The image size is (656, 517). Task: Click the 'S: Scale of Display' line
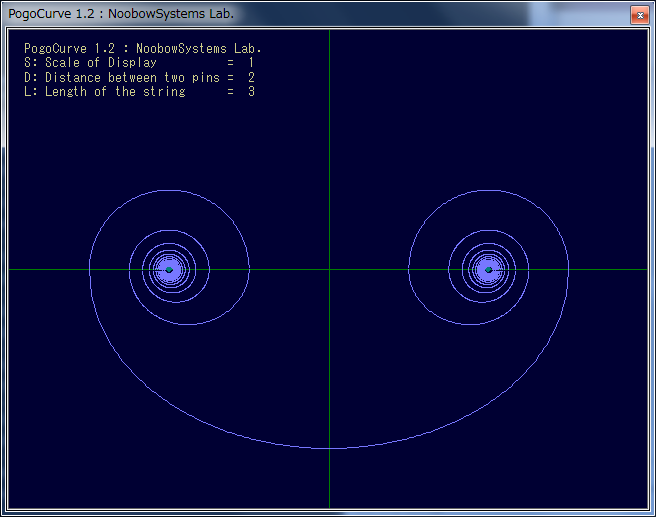pos(139,63)
